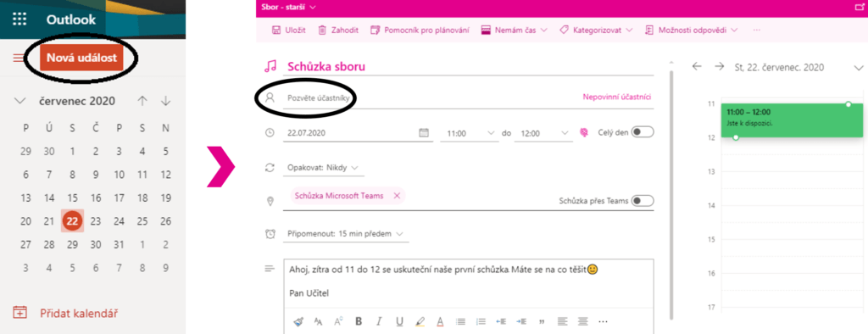This screenshot has height=334, width=868.
Task: Pop out the event window icon
Action: (x=860, y=7)
